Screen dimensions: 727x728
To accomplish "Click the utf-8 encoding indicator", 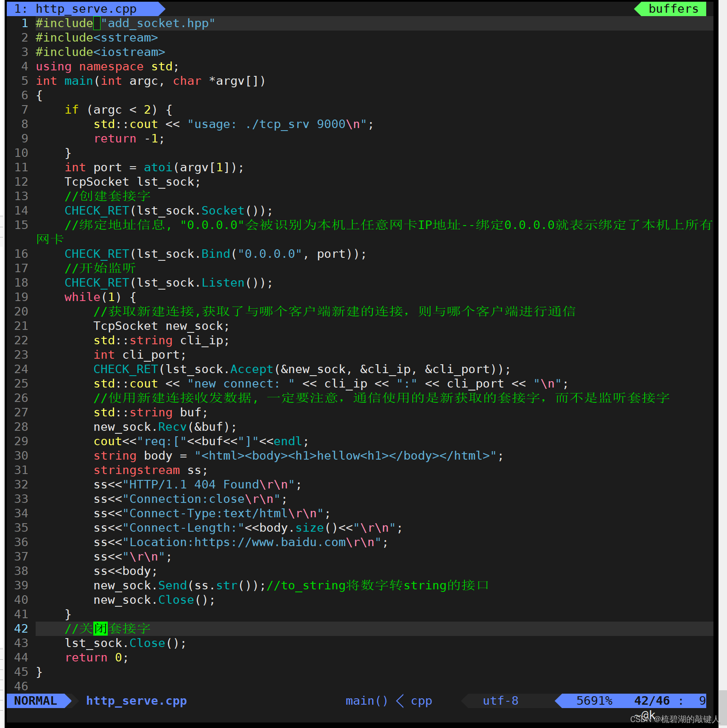I will click(500, 700).
